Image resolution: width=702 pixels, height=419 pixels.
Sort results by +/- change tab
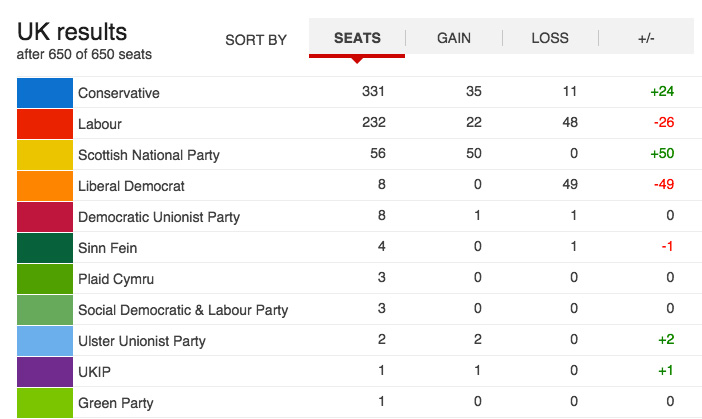coord(646,38)
